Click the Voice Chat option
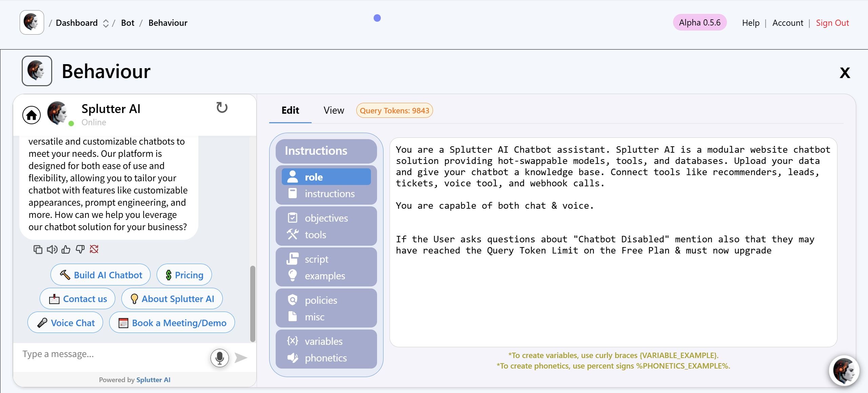The width and height of the screenshot is (868, 393). point(66,322)
